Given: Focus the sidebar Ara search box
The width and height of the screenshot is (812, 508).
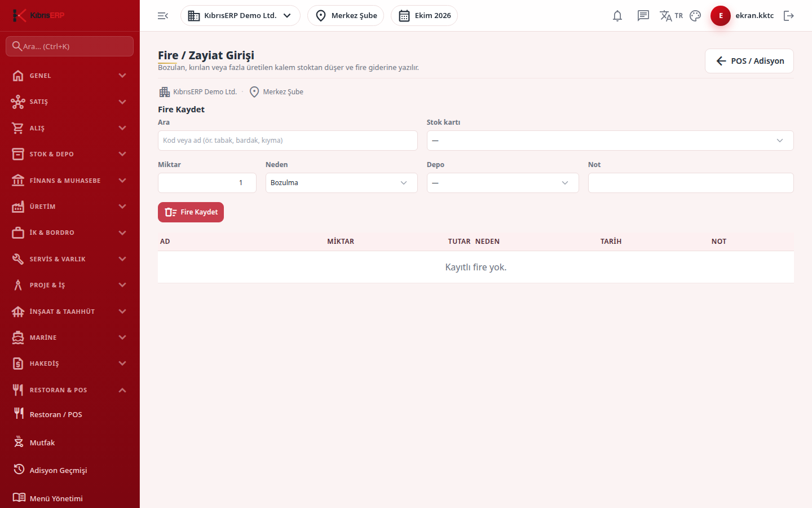Looking at the screenshot, I should (70, 46).
